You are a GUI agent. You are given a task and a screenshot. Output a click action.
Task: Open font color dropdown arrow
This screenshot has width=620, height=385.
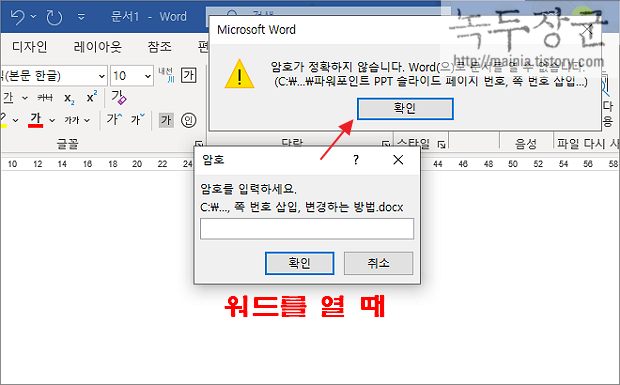click(x=52, y=120)
